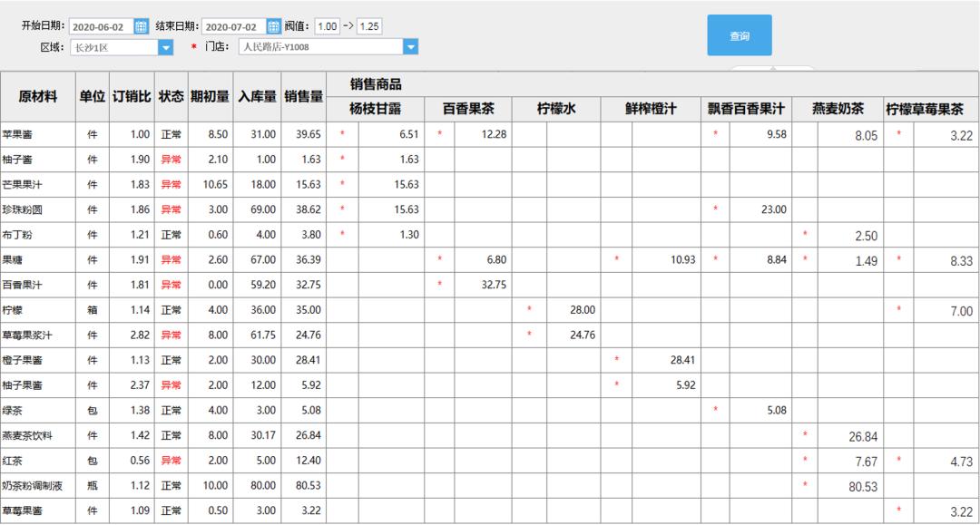Expand the 门店 dropdown arrow
Viewport: 980px width, 525px height.
(x=410, y=47)
